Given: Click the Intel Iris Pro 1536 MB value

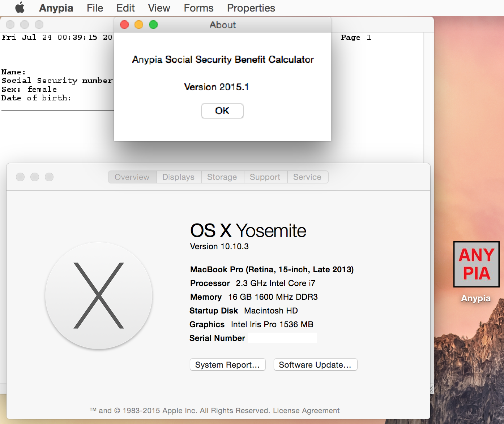Looking at the screenshot, I should click(272, 324).
